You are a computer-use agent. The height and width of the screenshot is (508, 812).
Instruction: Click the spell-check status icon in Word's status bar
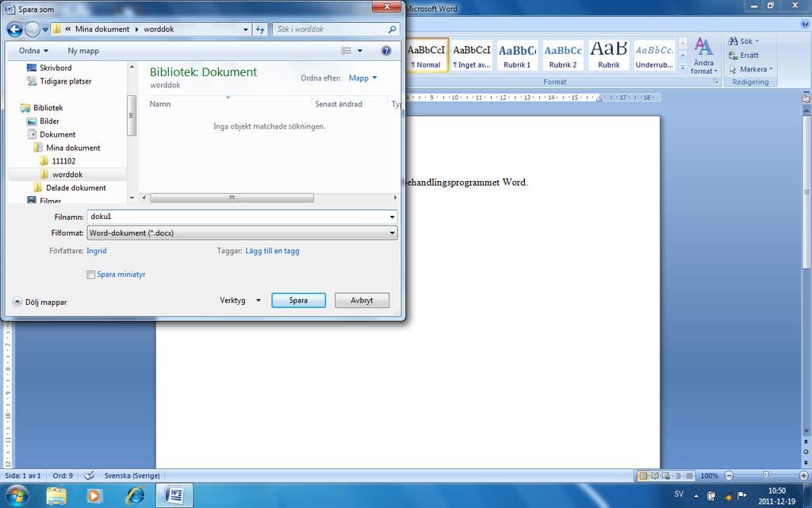tap(89, 475)
